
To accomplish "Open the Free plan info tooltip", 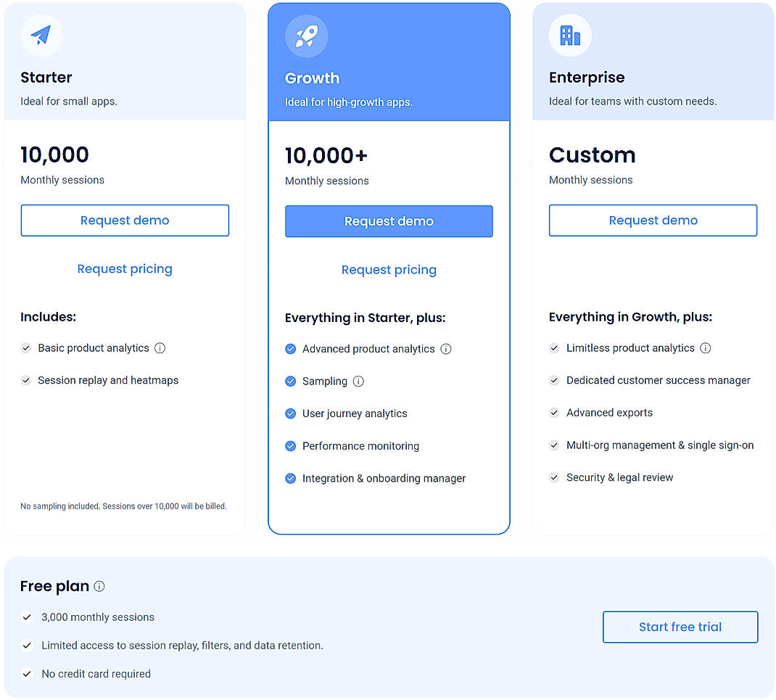I will point(99,586).
